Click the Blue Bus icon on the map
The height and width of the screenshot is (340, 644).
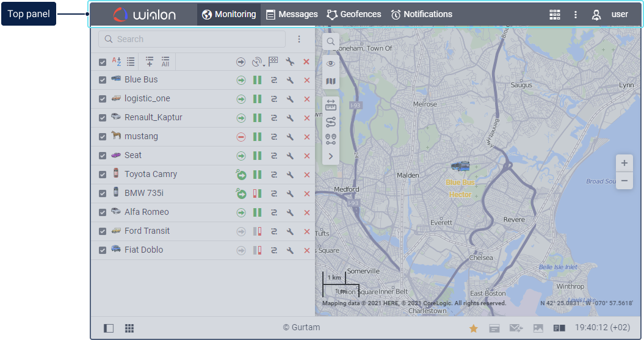coord(460,166)
